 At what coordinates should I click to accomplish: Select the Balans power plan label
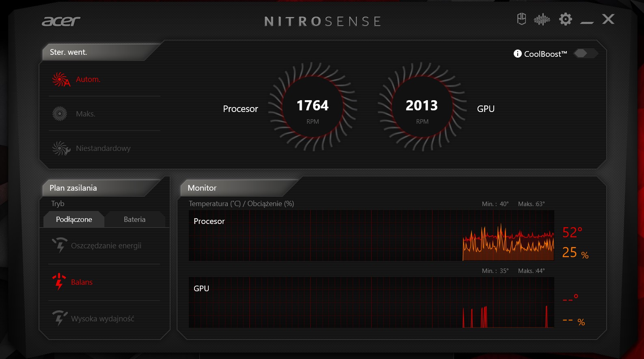point(82,282)
